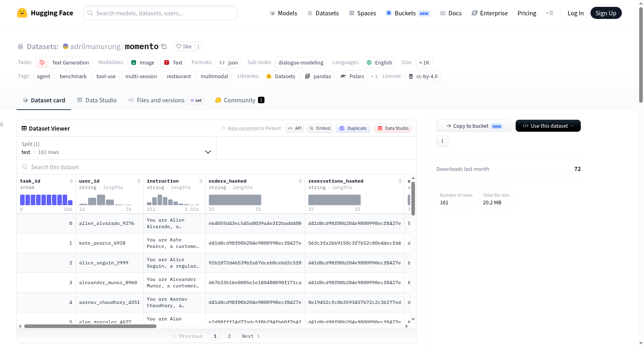Image resolution: width=644 pixels, height=347 pixels.
Task: Open the adrilmanurung author profile link
Action: click(95, 46)
